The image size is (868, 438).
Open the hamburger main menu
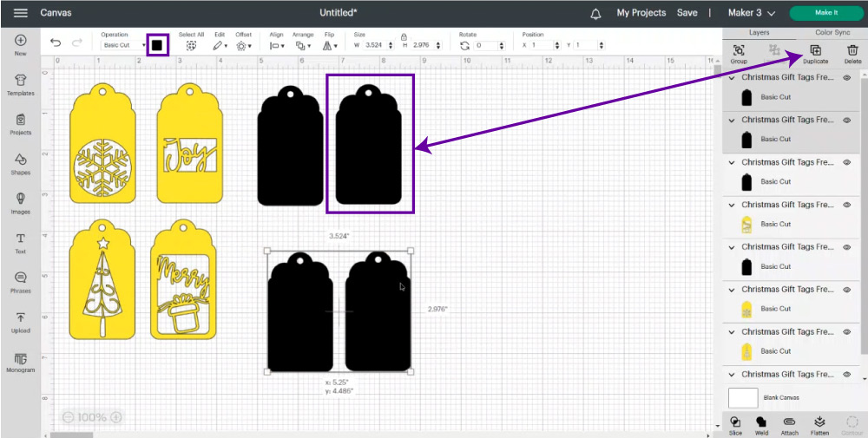(21, 13)
